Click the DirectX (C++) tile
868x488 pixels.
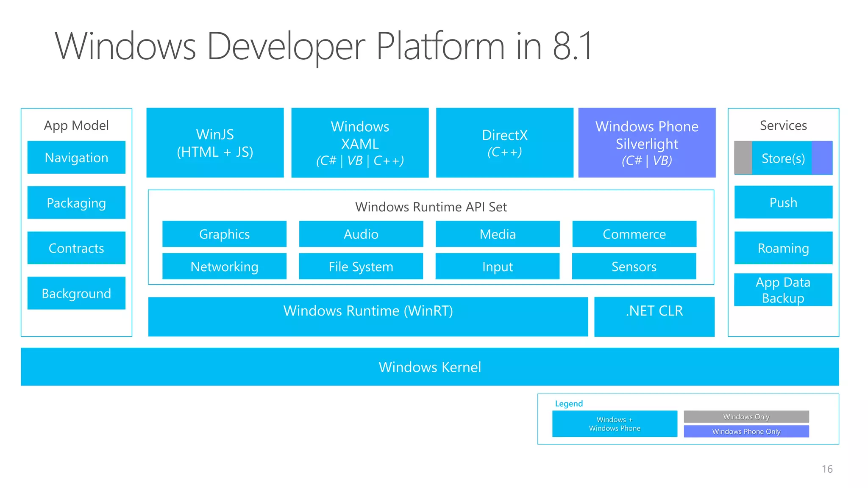pyautogui.click(x=504, y=143)
